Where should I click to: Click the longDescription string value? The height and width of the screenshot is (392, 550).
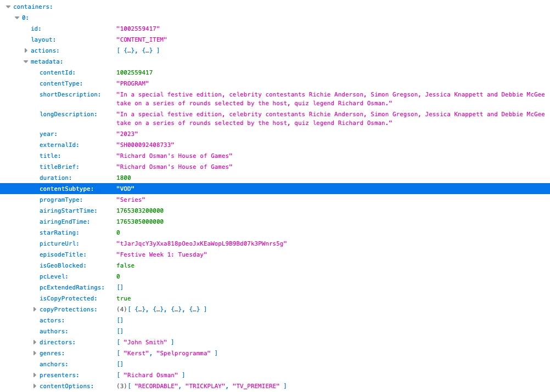(x=330, y=118)
